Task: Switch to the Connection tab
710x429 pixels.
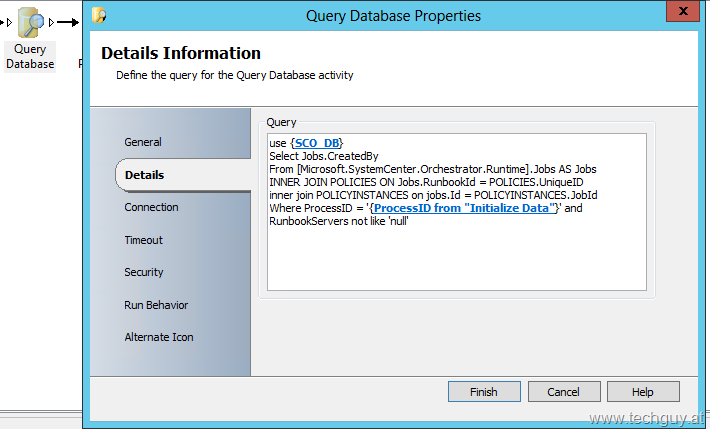Action: pos(151,207)
